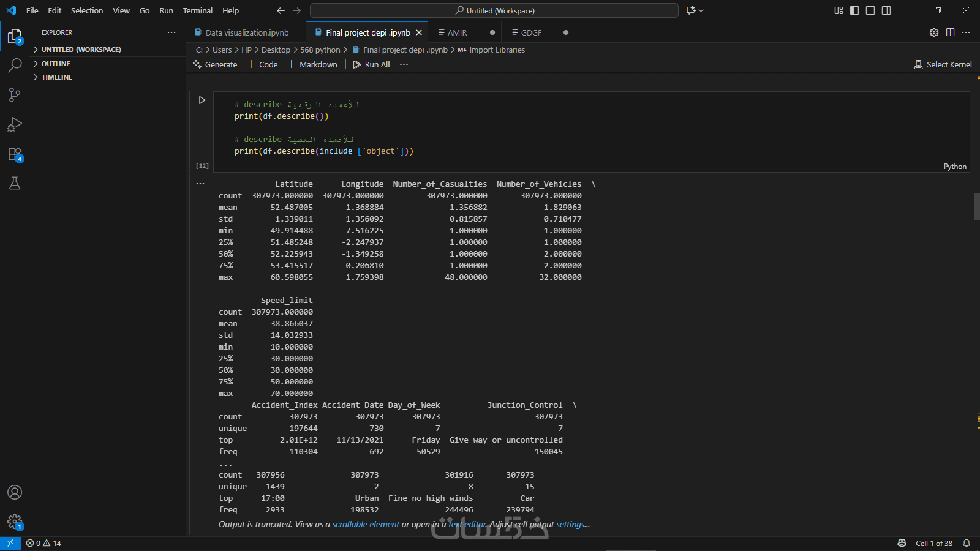Click the workspace search box
The image size is (980, 551).
494,10
